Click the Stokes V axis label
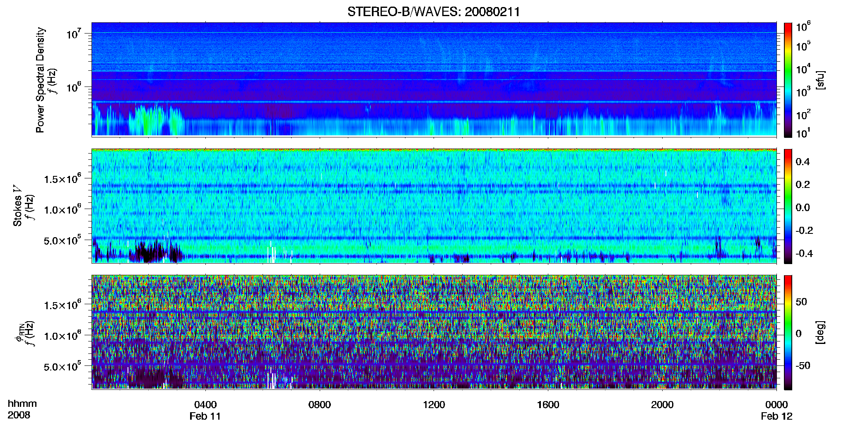This screenshot has width=868, height=447. point(17,206)
